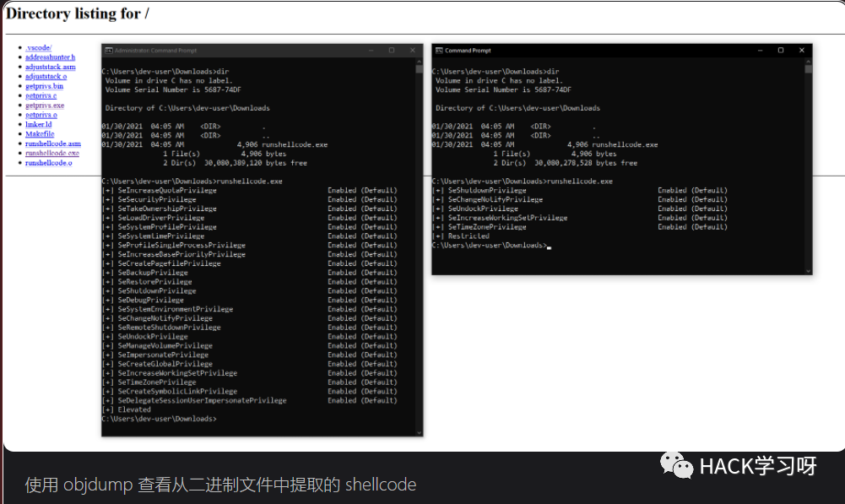Download getprivs.bin from the listing
The height and width of the screenshot is (504, 845).
point(44,86)
